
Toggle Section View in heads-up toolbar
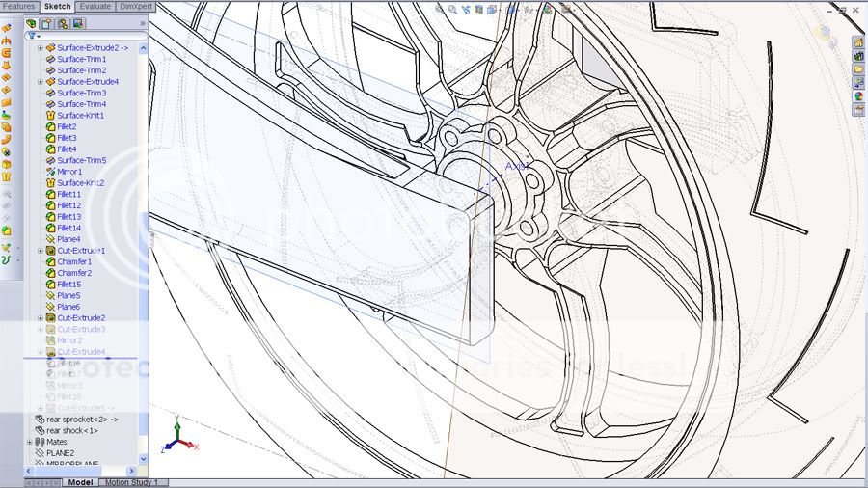478,9
